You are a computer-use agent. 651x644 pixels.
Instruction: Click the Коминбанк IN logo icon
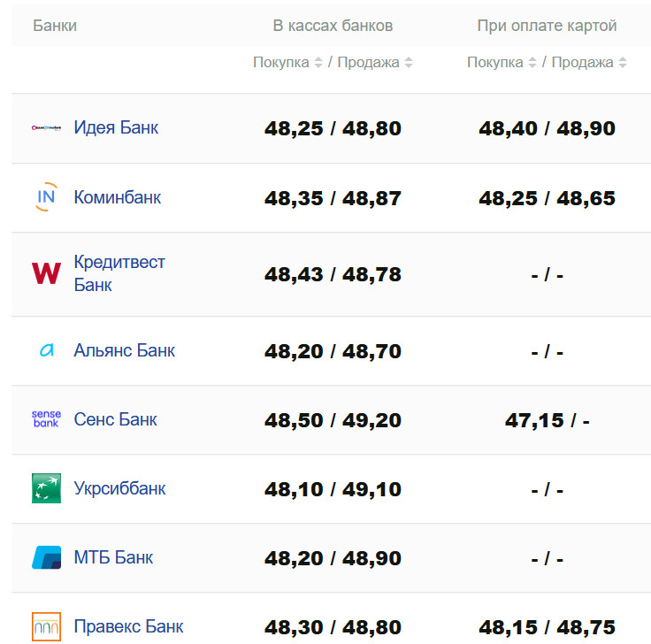46,197
